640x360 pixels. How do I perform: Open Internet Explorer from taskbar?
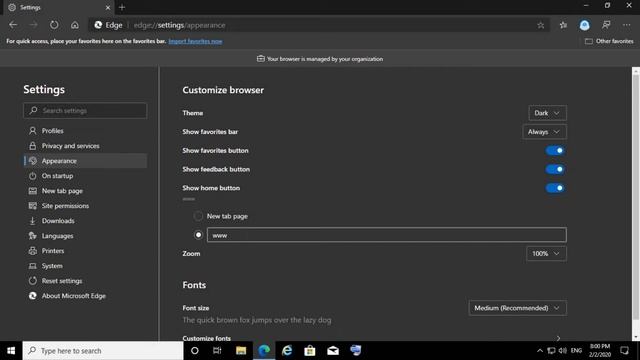tap(287, 351)
